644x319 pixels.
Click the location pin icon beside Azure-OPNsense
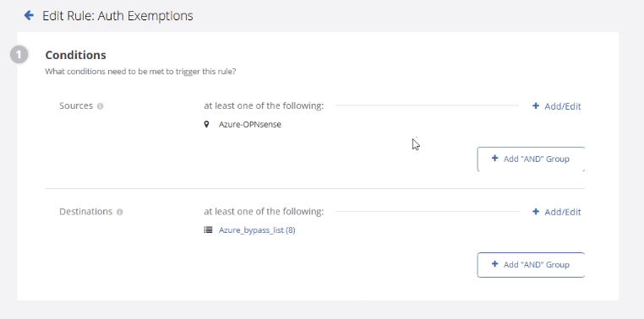(206, 124)
